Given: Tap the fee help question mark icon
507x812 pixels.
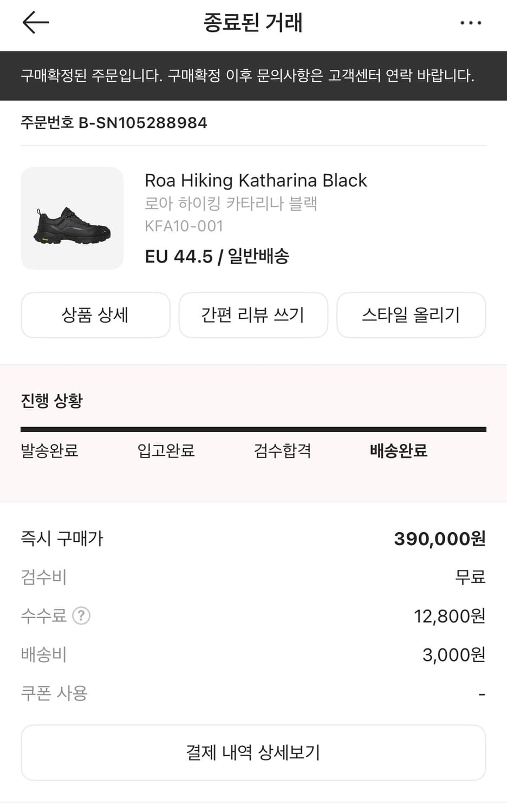Looking at the screenshot, I should click(81, 615).
